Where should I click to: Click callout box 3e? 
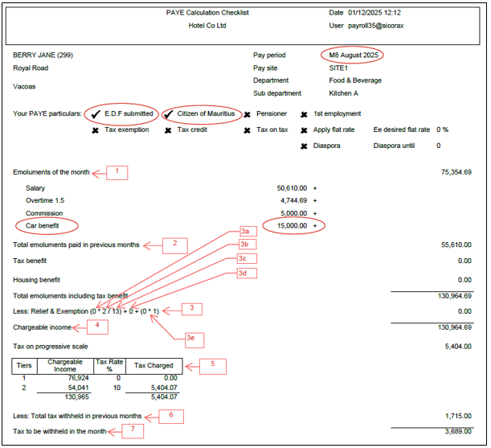click(x=191, y=338)
